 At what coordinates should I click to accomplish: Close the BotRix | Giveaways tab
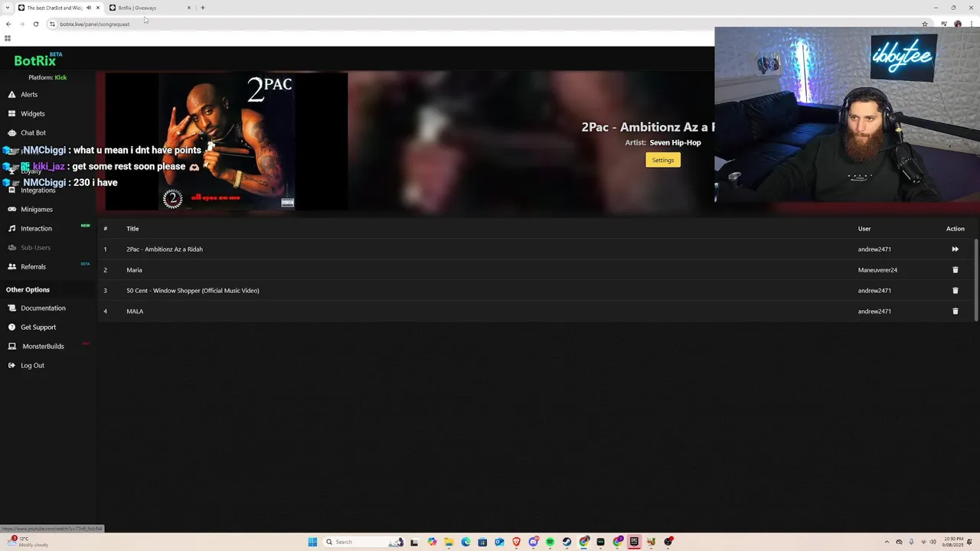click(x=189, y=8)
